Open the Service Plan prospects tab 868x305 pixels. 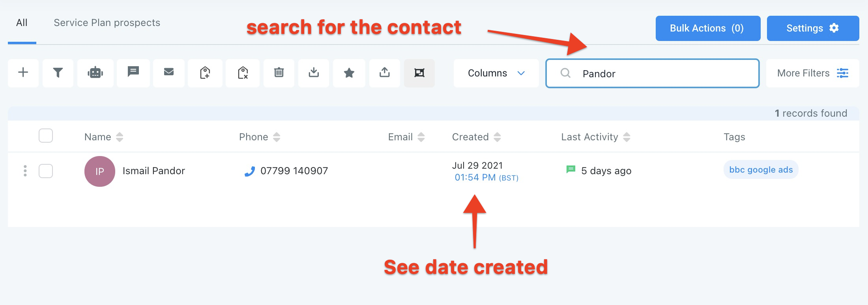pos(107,23)
